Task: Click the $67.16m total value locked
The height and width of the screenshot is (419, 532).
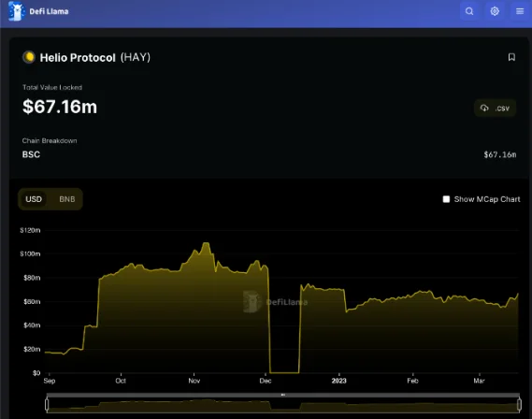Action: click(x=60, y=107)
